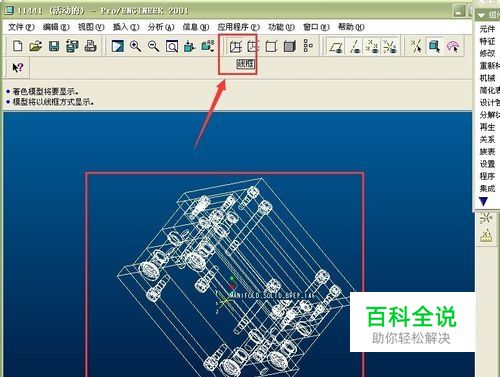Click the Zoom In magnifier icon

[x=135, y=46]
